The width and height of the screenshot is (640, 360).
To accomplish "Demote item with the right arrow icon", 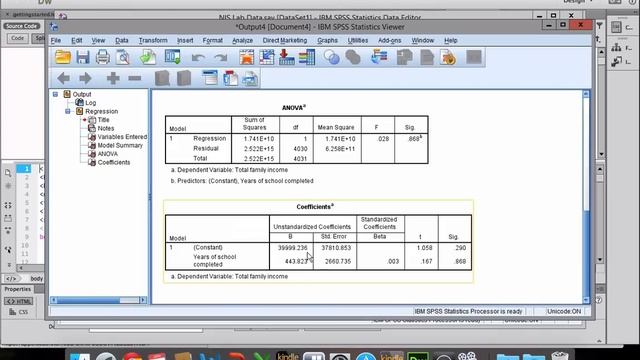I will 85,78.
